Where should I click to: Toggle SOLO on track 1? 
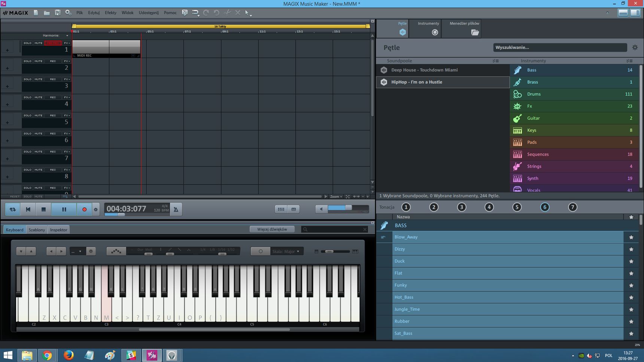click(x=28, y=43)
